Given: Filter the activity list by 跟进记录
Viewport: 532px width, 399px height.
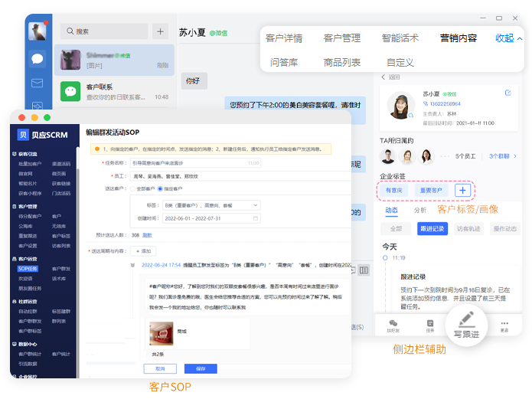Looking at the screenshot, I should tap(432, 229).
